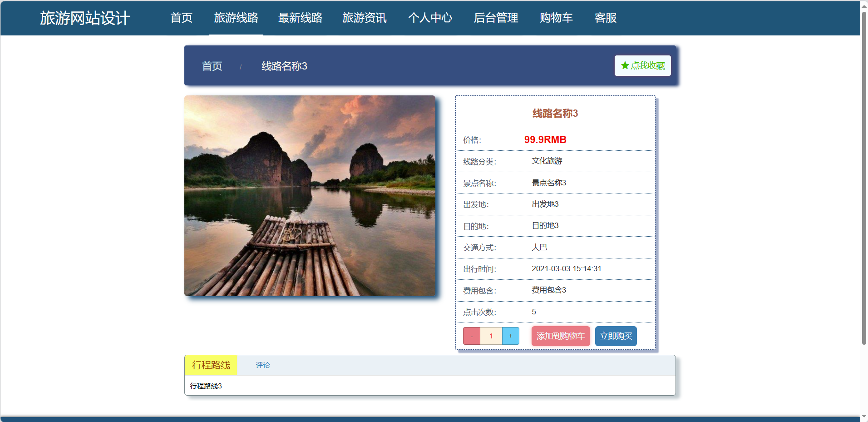The image size is (868, 422).
Task: View the 购物车 shopping cart page
Action: coord(556,18)
